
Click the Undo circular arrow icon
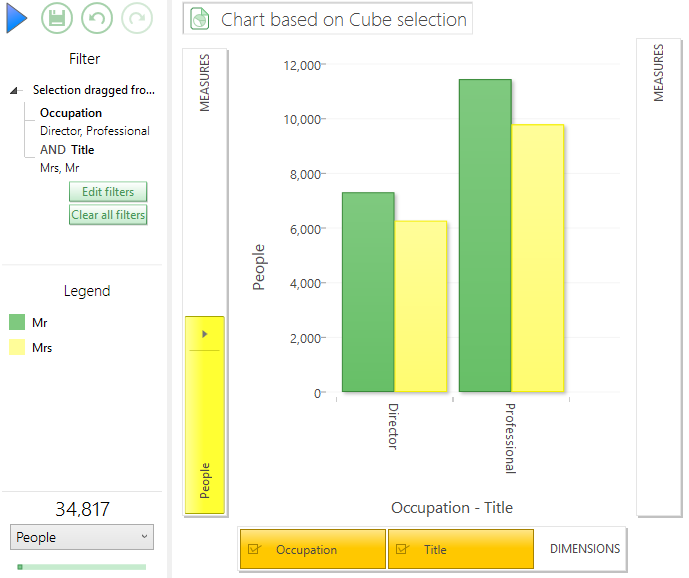[x=97, y=18]
